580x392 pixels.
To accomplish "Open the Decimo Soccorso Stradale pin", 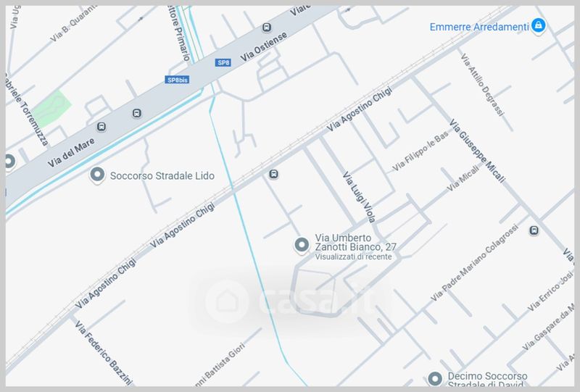I will pos(435,379).
